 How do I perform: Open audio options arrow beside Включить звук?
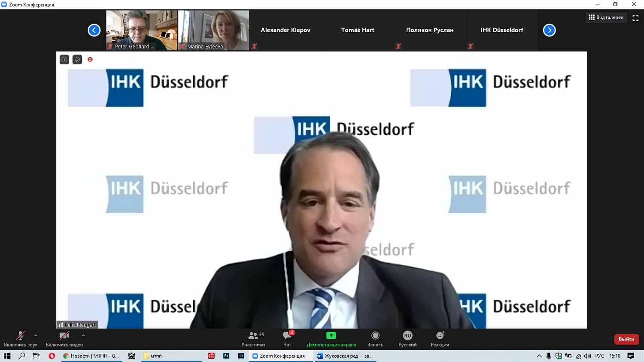pyautogui.click(x=36, y=336)
